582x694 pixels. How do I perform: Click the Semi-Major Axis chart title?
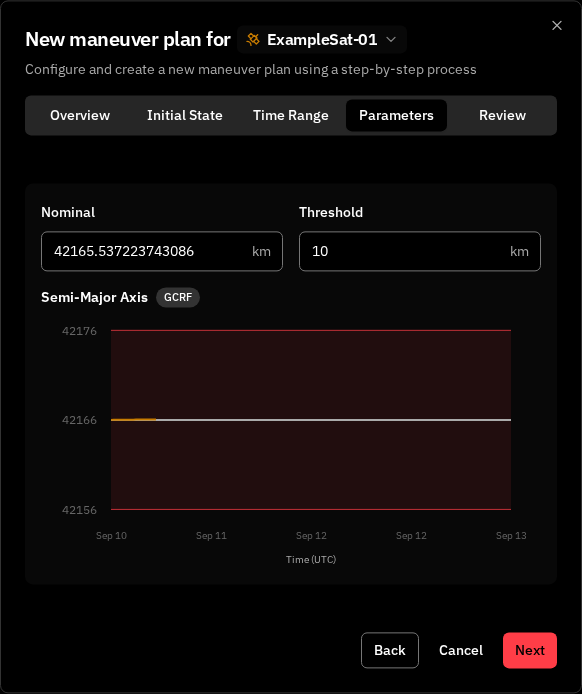(94, 297)
